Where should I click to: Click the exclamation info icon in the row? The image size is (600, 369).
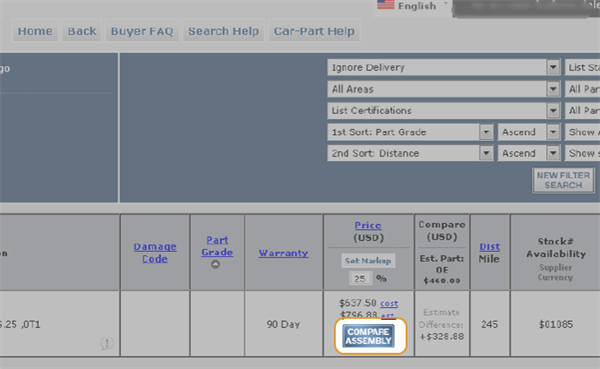click(107, 343)
